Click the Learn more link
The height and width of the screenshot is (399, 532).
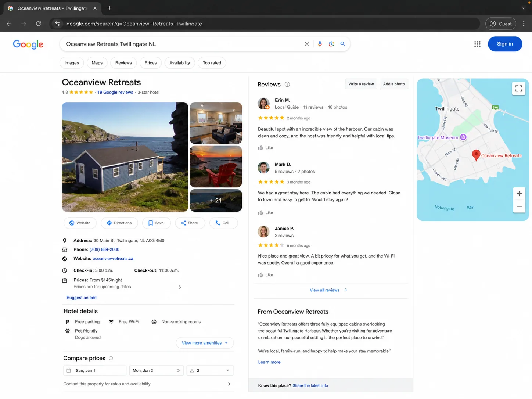click(x=269, y=362)
